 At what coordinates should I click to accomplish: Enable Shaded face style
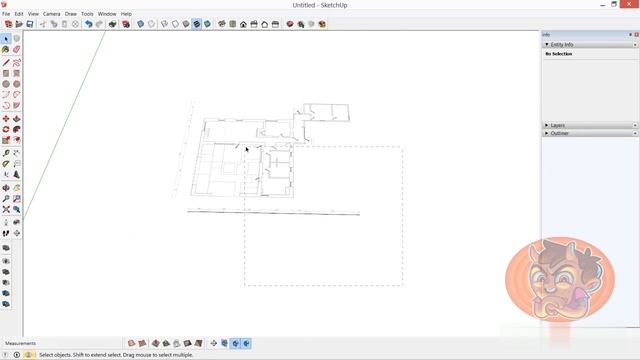(186, 24)
